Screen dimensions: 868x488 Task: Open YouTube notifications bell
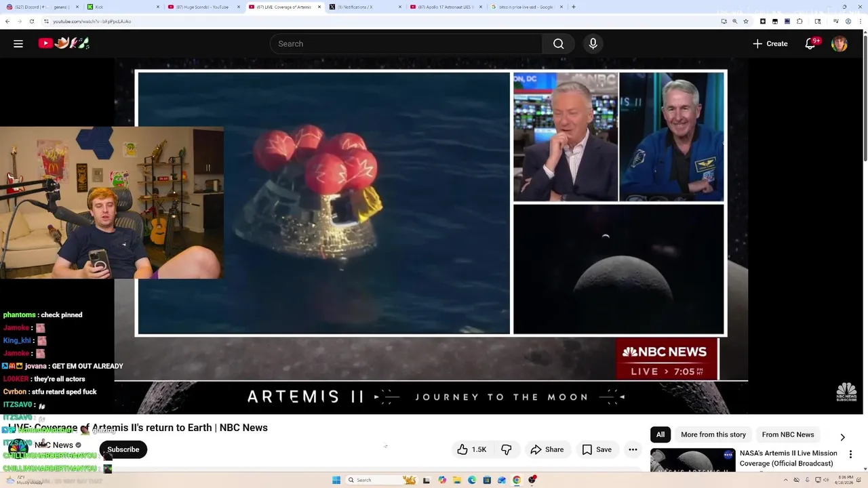coord(810,43)
